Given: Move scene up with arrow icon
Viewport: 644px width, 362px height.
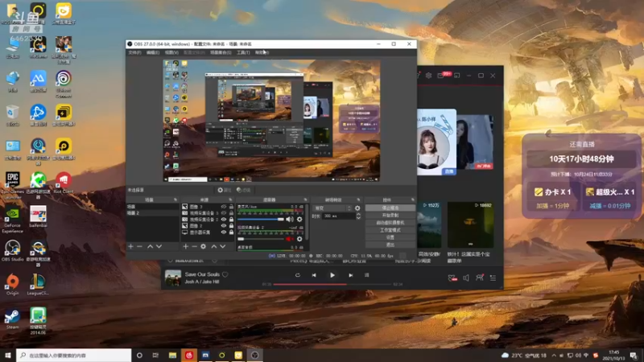Looking at the screenshot, I should (x=150, y=246).
